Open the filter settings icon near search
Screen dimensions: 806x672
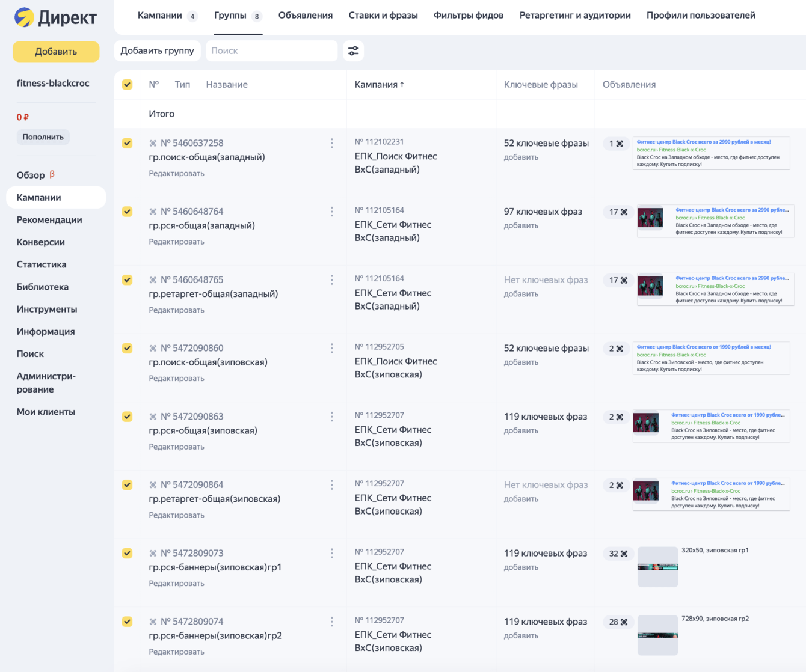click(353, 51)
